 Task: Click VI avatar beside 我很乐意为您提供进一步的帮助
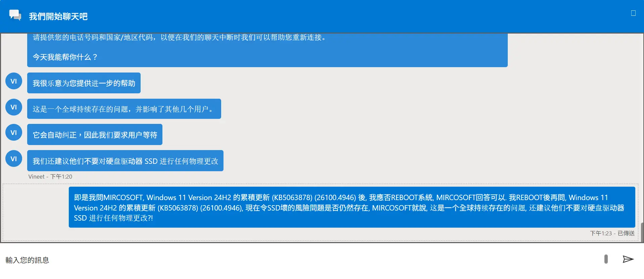pyautogui.click(x=14, y=81)
